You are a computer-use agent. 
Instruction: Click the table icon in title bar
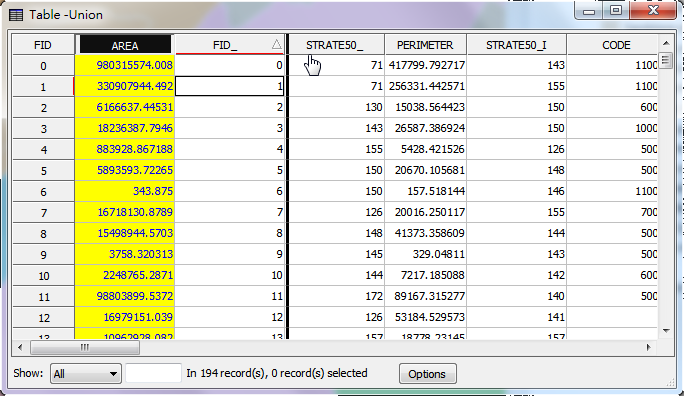pos(16,15)
